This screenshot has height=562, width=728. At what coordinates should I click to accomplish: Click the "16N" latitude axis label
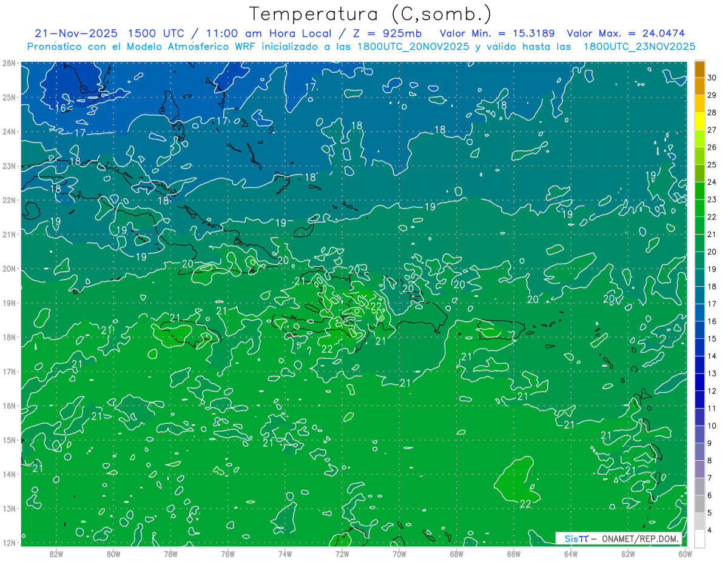tap(9, 406)
